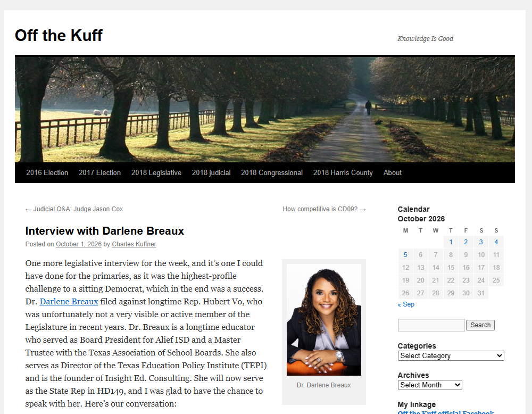View author Charles Kuffner's posts

click(x=134, y=244)
